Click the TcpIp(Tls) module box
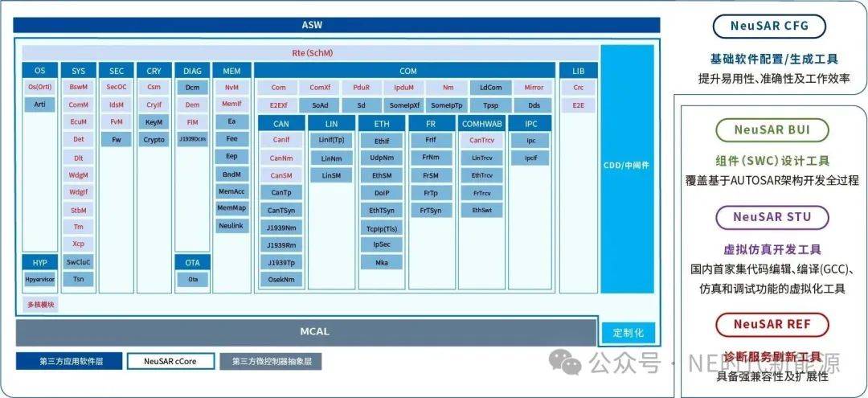The image size is (868, 398). click(382, 228)
